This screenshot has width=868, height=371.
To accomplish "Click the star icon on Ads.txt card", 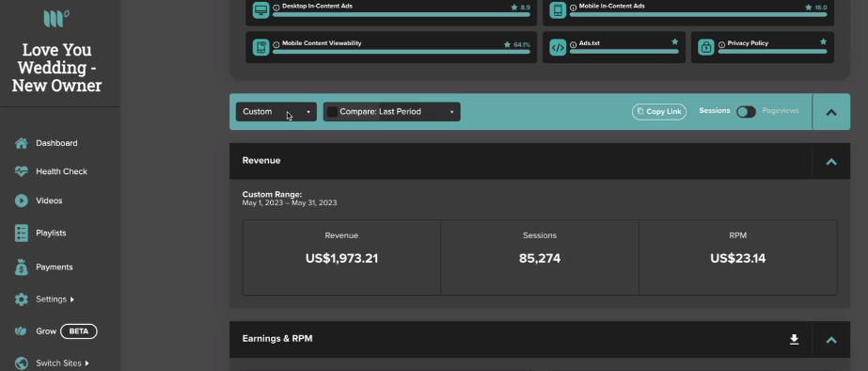I will pyautogui.click(x=675, y=41).
